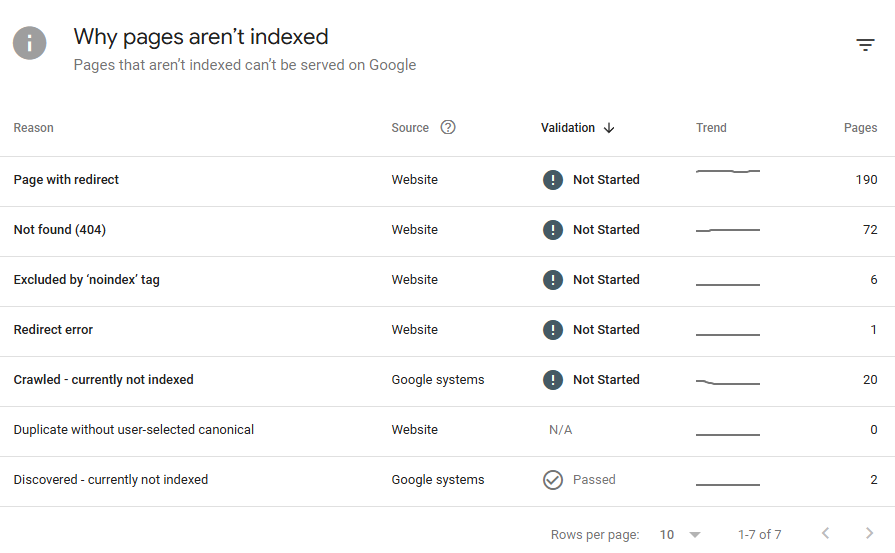The width and height of the screenshot is (895, 553).
Task: Open the Page with redirect row
Action: pos(66,180)
